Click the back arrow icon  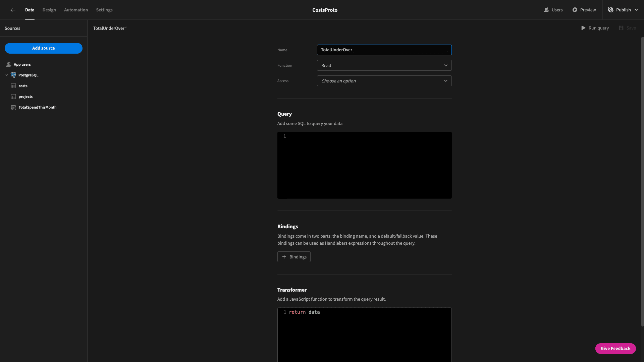[x=13, y=10]
